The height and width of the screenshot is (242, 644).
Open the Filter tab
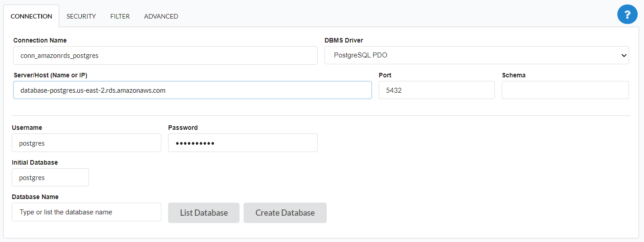120,16
